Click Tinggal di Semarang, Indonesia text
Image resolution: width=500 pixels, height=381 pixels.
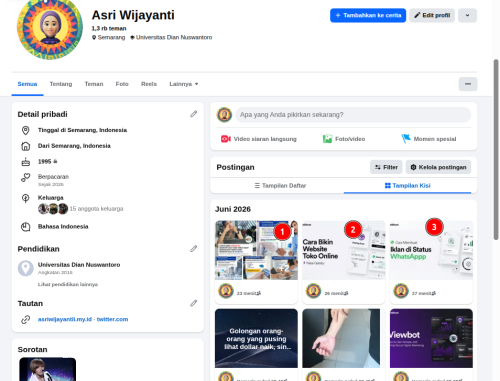82,130
